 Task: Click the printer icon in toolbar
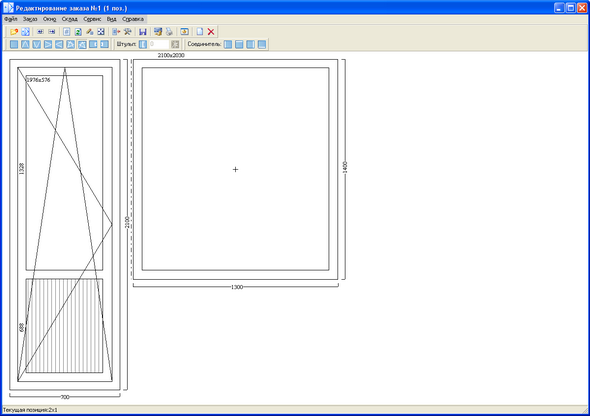169,32
